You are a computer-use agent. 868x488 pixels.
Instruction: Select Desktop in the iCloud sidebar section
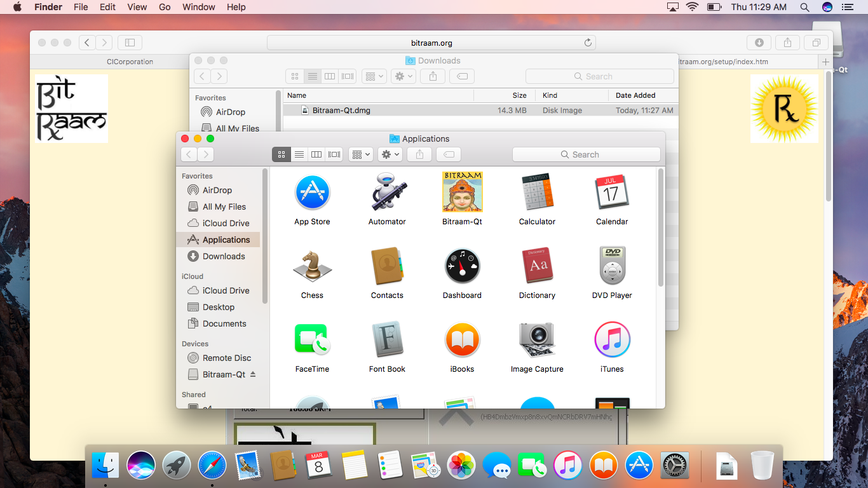coord(219,307)
